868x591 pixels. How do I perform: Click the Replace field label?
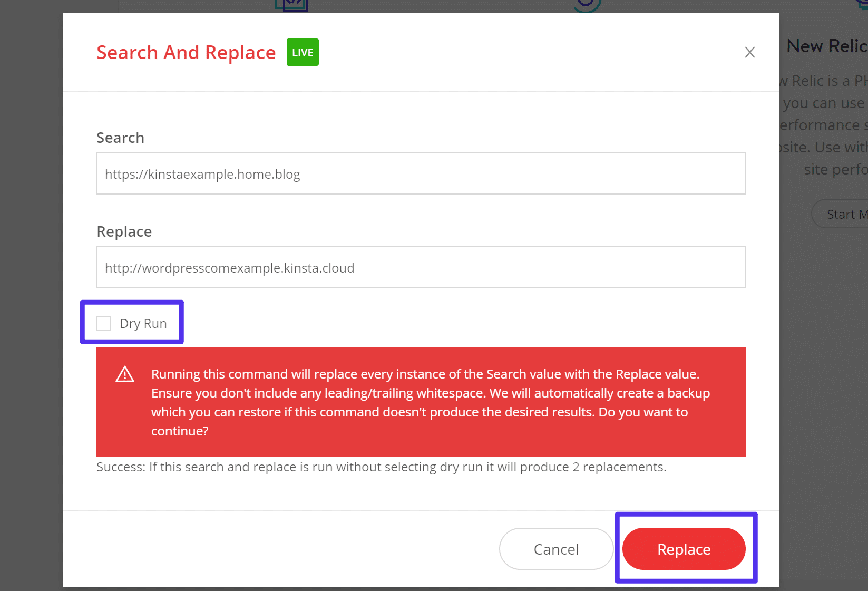coord(124,231)
